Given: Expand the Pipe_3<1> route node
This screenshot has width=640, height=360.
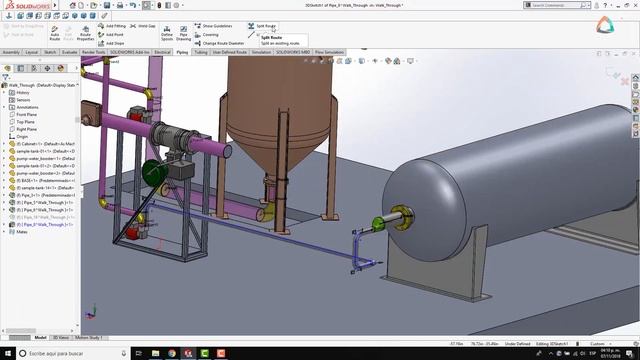Looking at the screenshot, I should 4,195.
